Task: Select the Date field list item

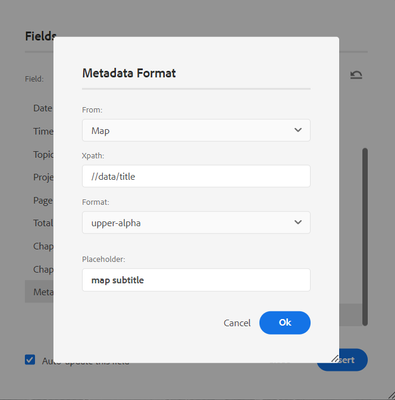Action: (42, 108)
